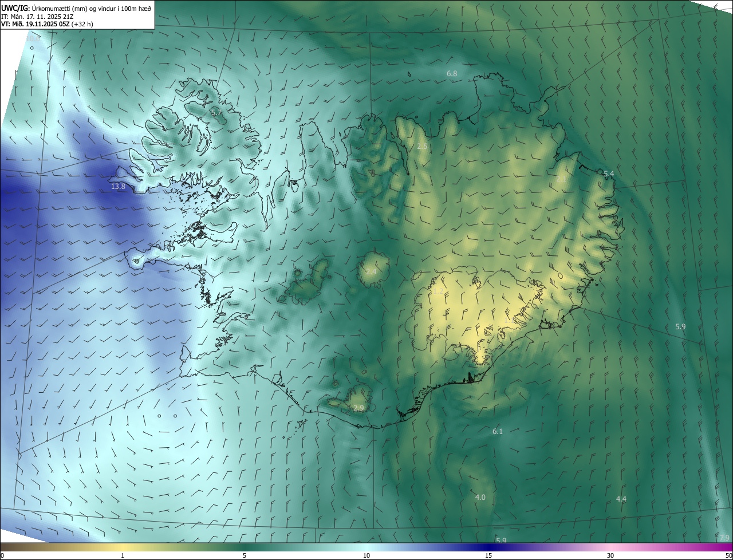The height and width of the screenshot is (560, 733).
Task: Select the 7.9 value in the corner
Action: point(724,538)
